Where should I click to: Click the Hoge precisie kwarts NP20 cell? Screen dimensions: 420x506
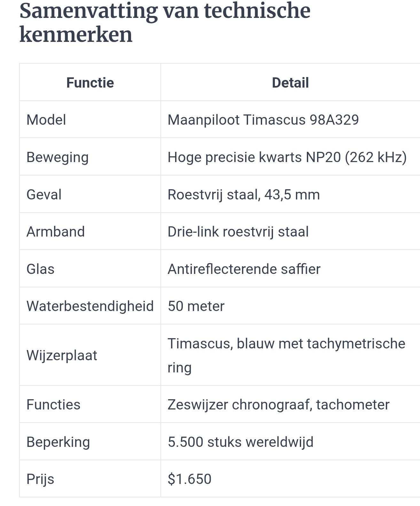[290, 157]
